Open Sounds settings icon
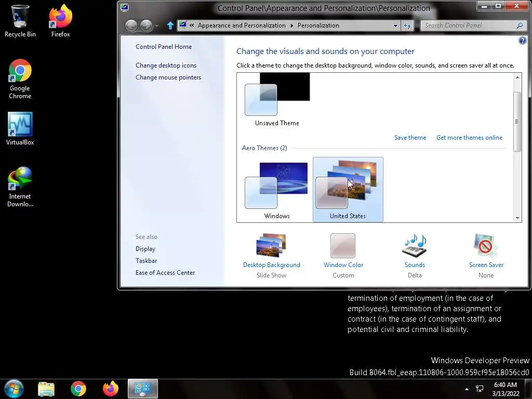Image resolution: width=532 pixels, height=399 pixels. click(415, 256)
